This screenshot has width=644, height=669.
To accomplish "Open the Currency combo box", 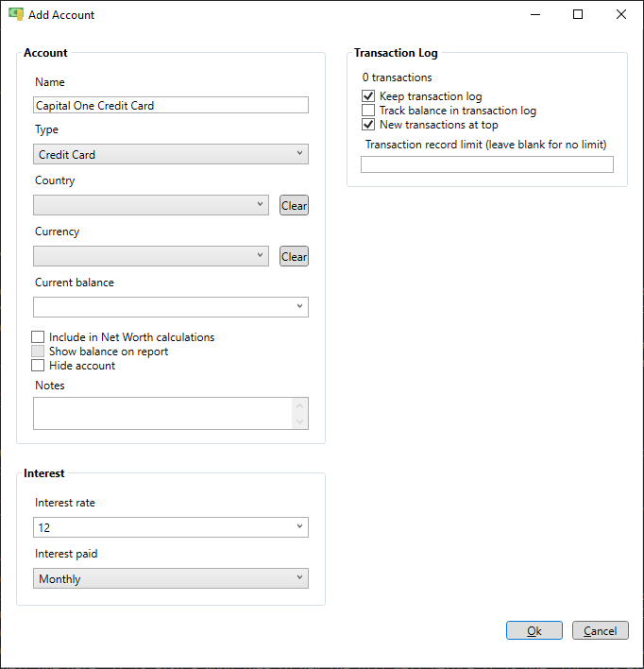I will tap(151, 256).
